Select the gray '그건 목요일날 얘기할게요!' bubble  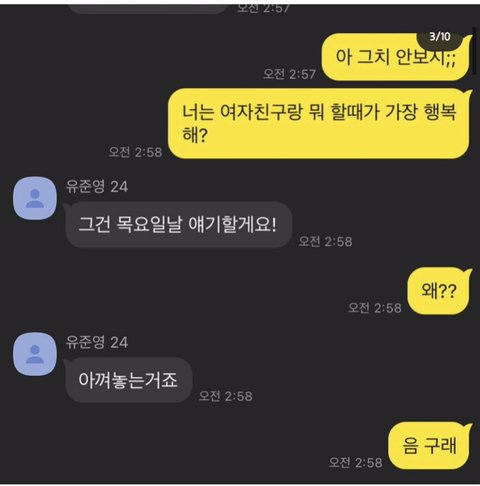coord(179,225)
